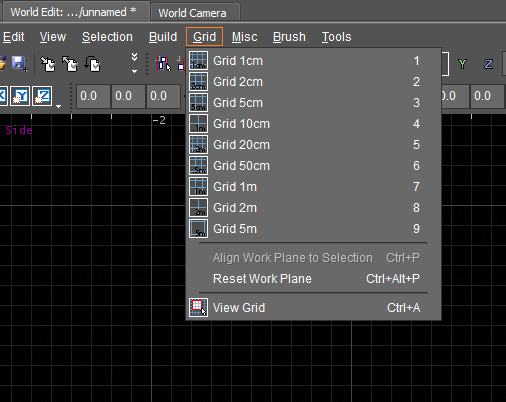This screenshot has width=506, height=402.
Task: Open the Tools menu
Action: 336,37
